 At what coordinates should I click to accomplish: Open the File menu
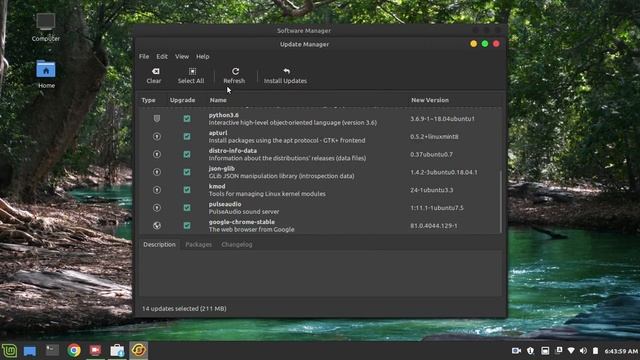point(144,56)
